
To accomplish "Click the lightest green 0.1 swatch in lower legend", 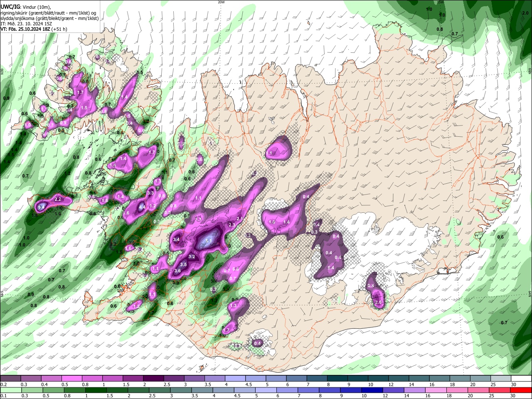I will pyautogui.click(x=10, y=390).
